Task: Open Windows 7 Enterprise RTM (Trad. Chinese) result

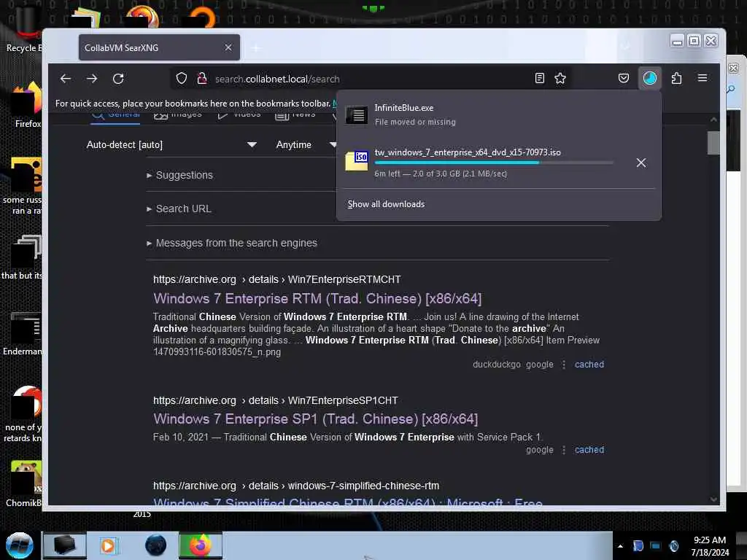Action: (317, 298)
